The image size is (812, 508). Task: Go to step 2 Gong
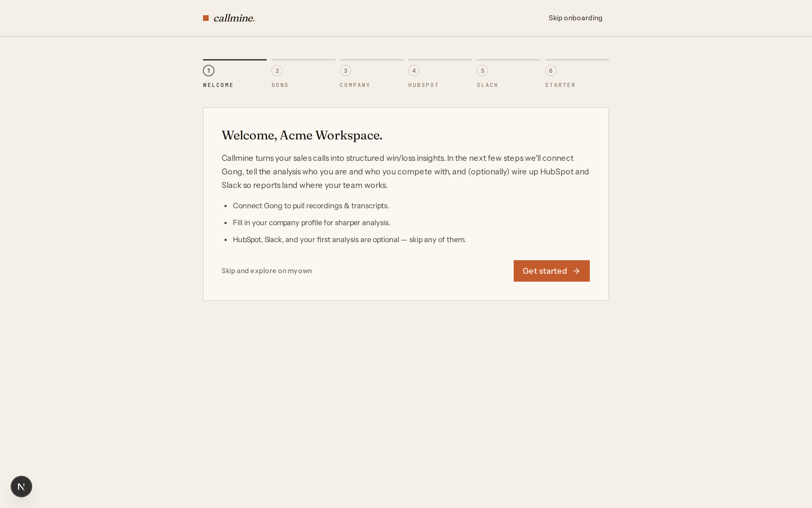point(303,74)
